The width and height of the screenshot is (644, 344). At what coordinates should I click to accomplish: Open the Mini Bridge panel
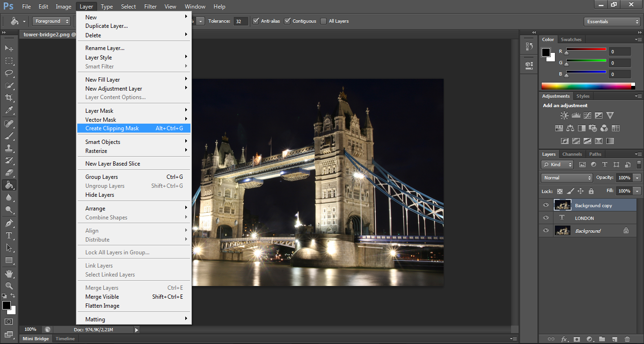click(x=35, y=339)
